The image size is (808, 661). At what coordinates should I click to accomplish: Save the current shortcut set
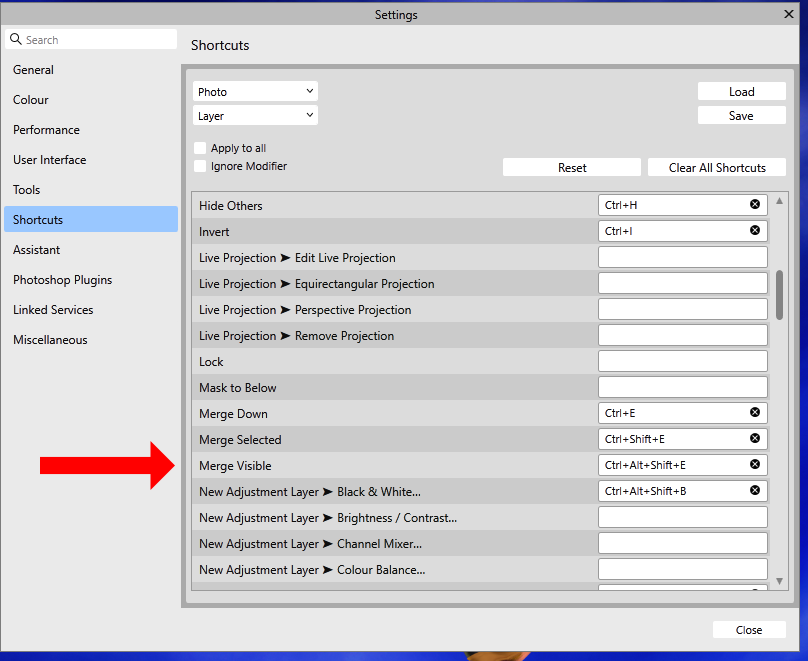pos(741,115)
